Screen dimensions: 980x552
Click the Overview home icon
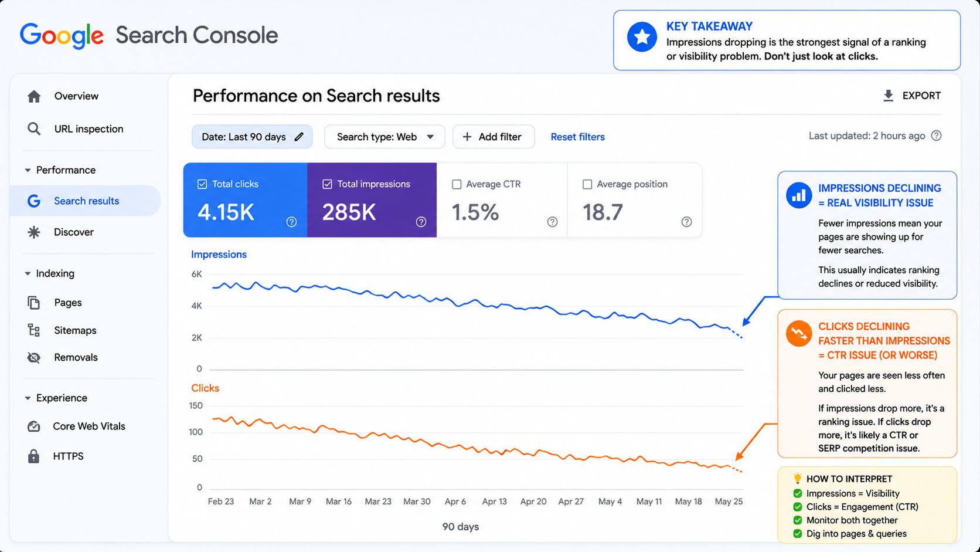pos(34,96)
